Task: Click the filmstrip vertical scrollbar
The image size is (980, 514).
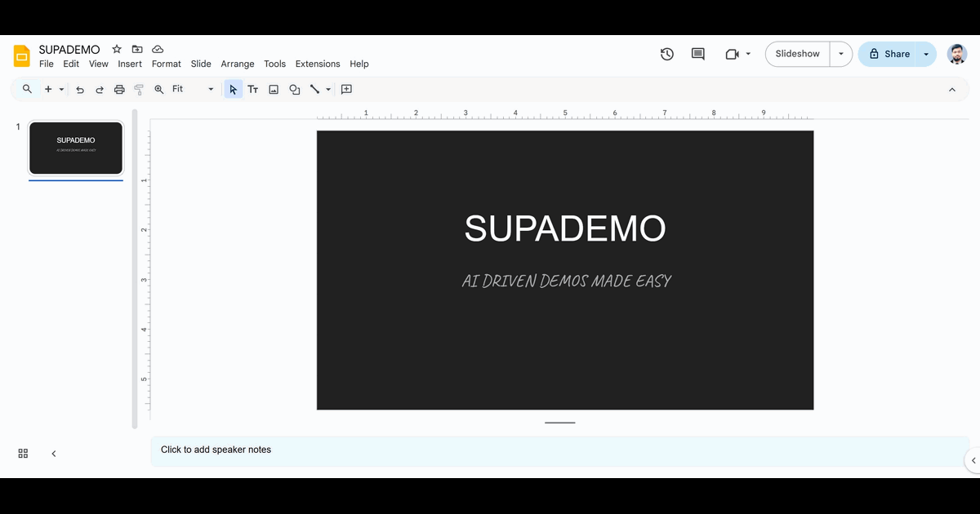Action: tap(135, 269)
